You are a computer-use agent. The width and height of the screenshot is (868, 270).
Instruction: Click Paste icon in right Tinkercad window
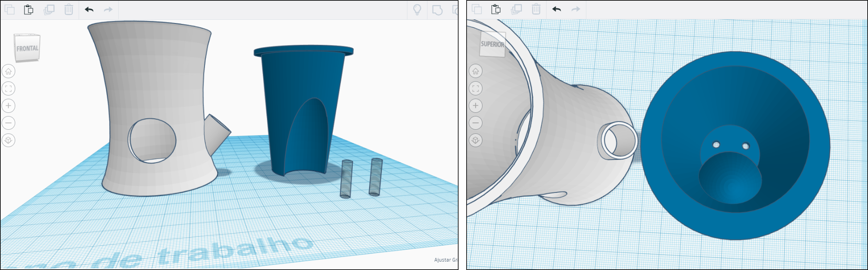(x=496, y=9)
